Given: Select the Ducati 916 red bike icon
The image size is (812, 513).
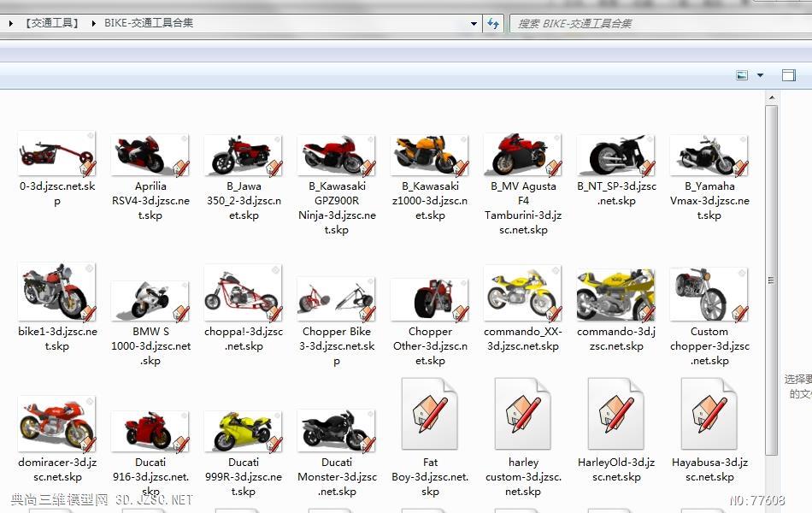Looking at the screenshot, I should [150, 431].
